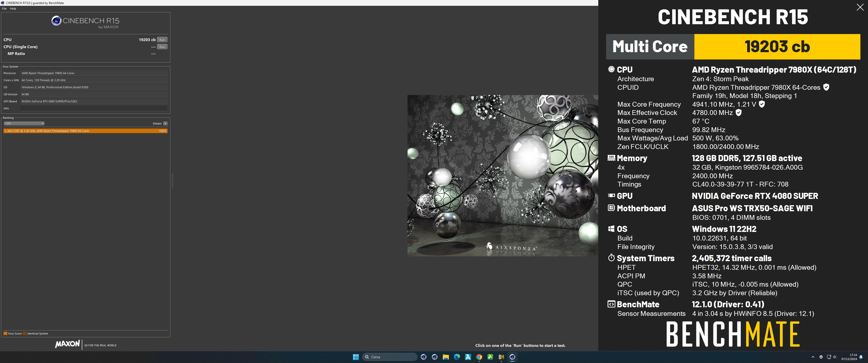Open the notification bell

pos(861,357)
